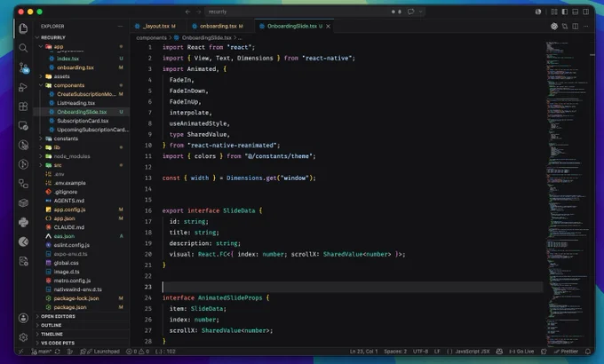Click Go Live in status bar
The width and height of the screenshot is (604, 364).
click(x=521, y=352)
